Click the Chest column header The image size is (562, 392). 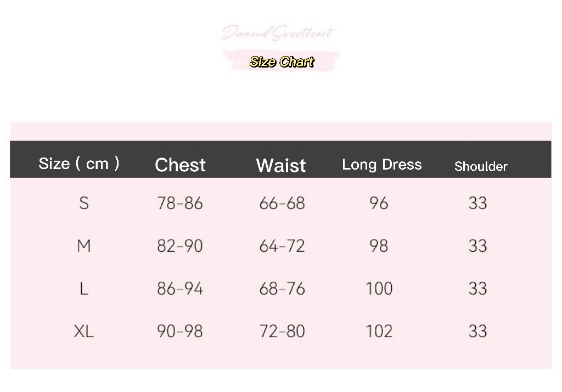(x=180, y=165)
